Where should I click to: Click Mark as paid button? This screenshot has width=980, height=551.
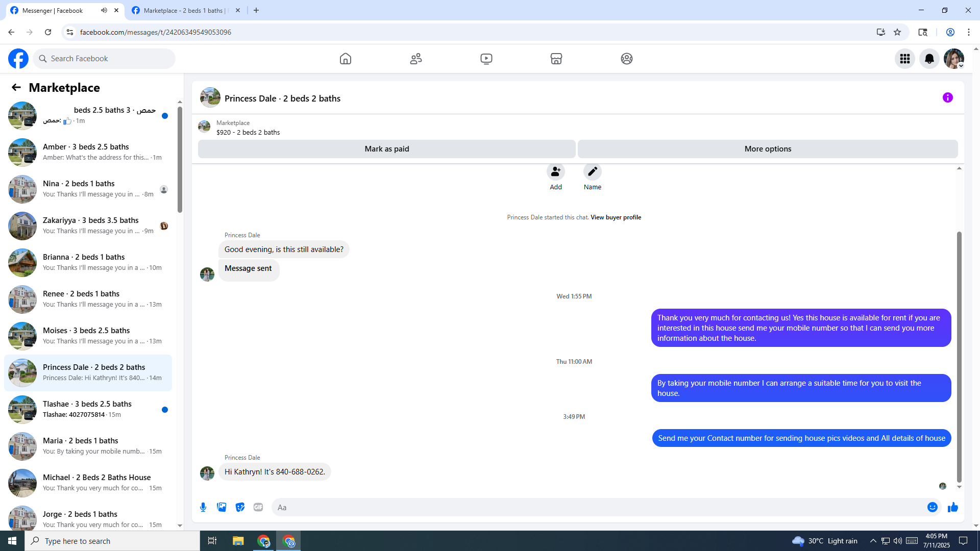pos(387,149)
